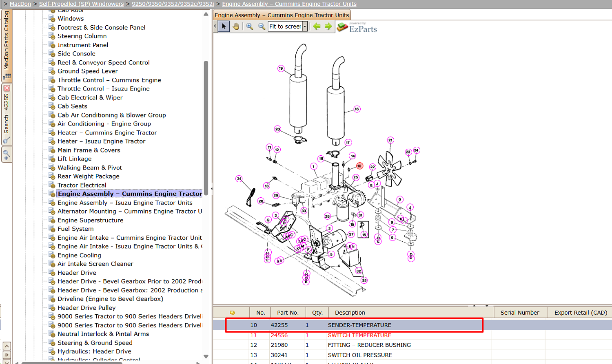Image resolution: width=612 pixels, height=364 pixels.
Task: Click the EzParts logo
Action: coord(357,27)
